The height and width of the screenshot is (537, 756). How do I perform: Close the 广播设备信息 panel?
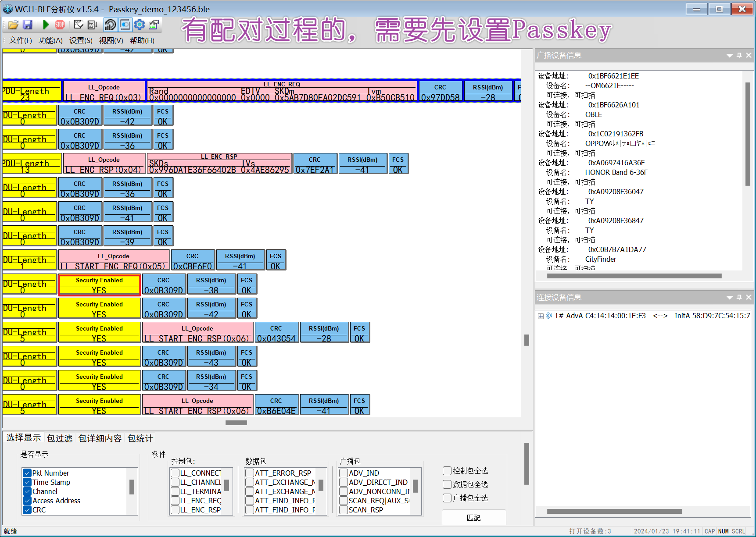coord(749,55)
